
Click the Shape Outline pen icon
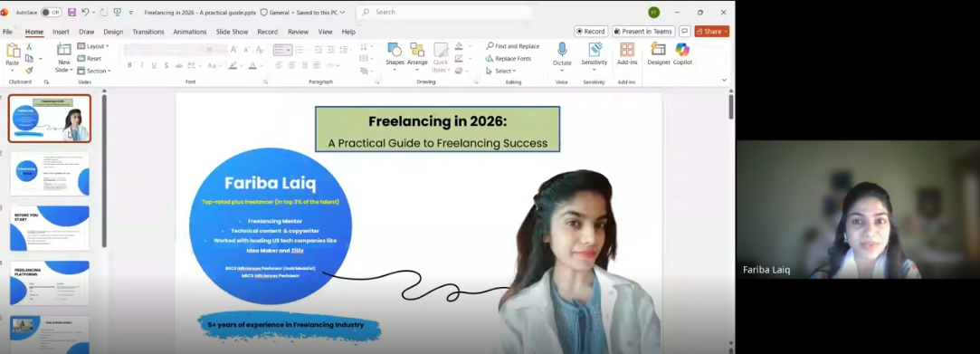(460, 58)
